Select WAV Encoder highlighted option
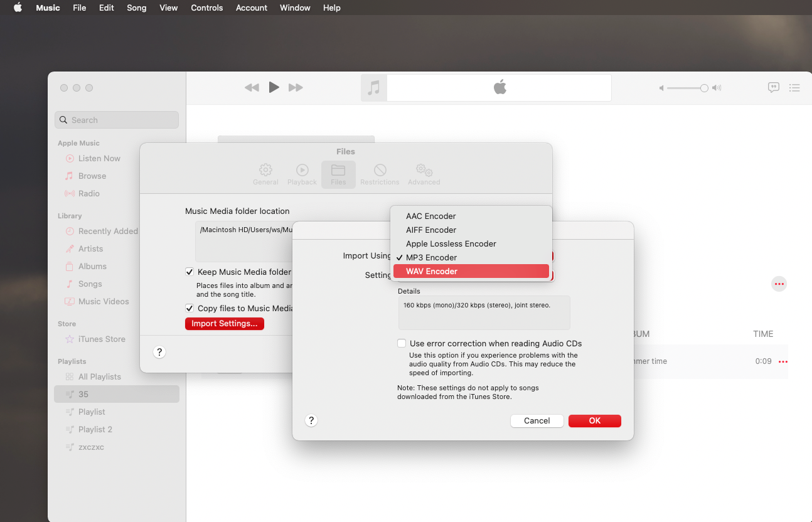812x522 pixels. coord(471,271)
